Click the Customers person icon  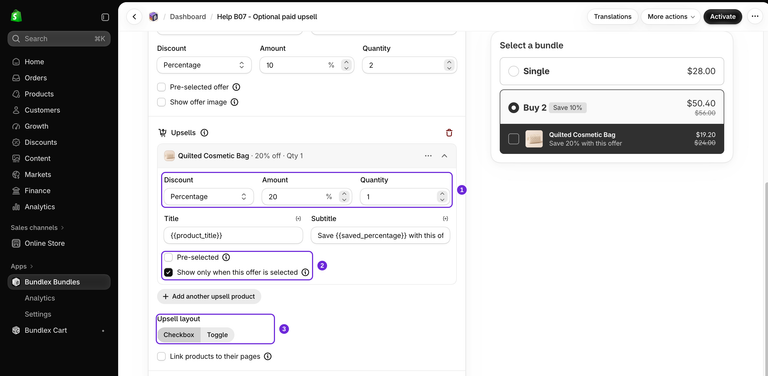pos(16,110)
